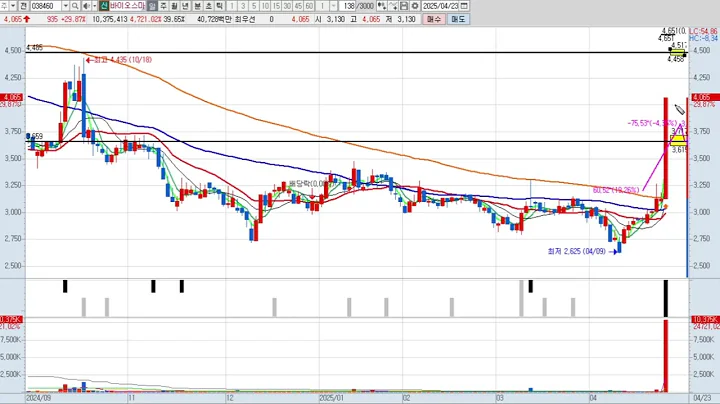Click the LC:54.86 indicator text
Viewport: 720px width, 404px height.
tap(703, 32)
